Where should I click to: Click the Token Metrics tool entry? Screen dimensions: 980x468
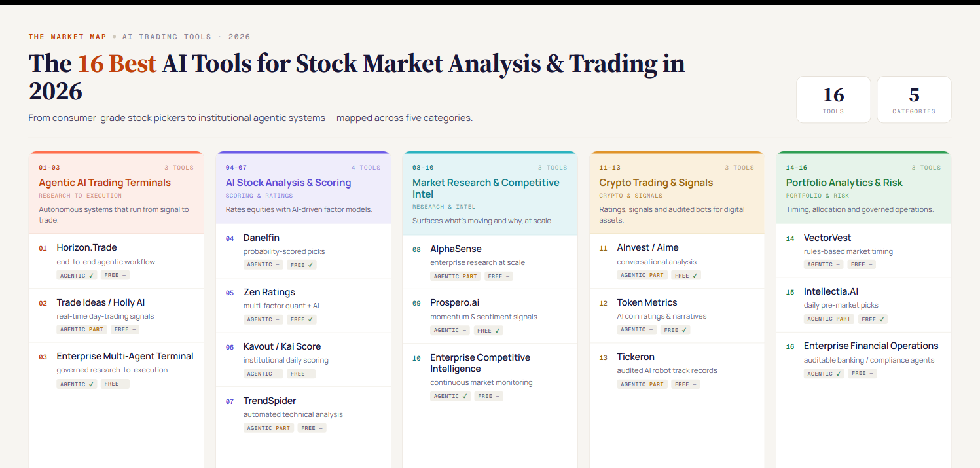(x=677, y=315)
